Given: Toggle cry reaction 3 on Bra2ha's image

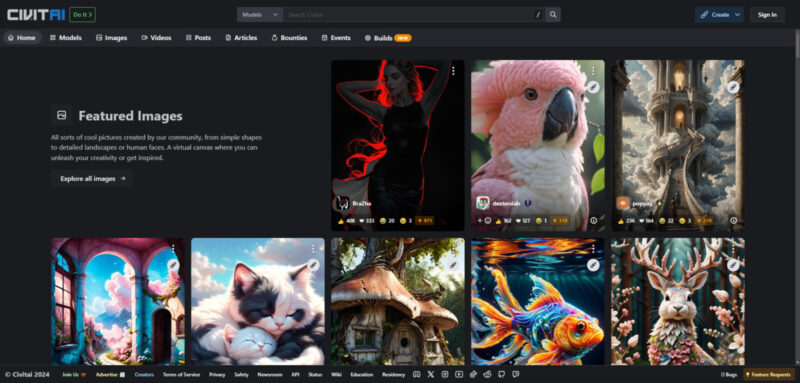Looking at the screenshot, I should click(406, 221).
